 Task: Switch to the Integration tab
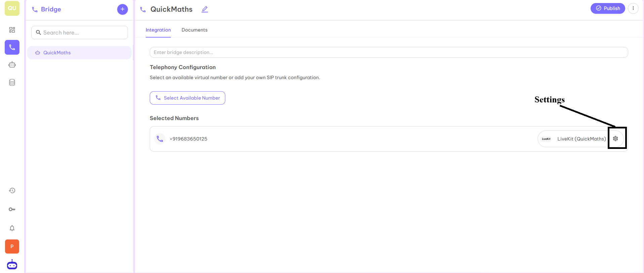(158, 30)
